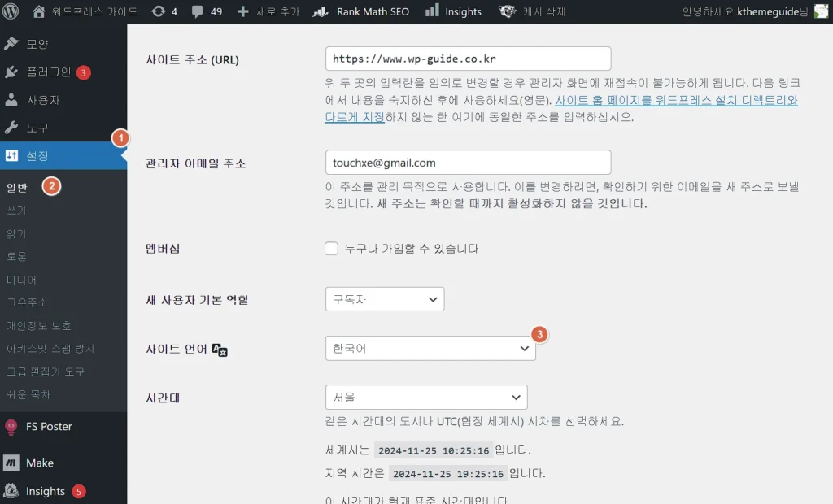Click the Make sidebar icon
833x504 pixels.
[11, 463]
